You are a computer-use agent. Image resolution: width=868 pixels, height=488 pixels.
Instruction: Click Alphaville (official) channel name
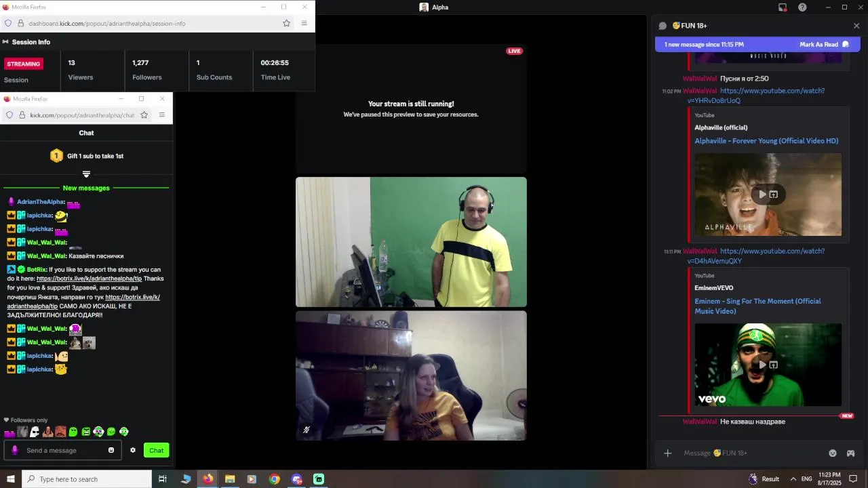point(721,127)
